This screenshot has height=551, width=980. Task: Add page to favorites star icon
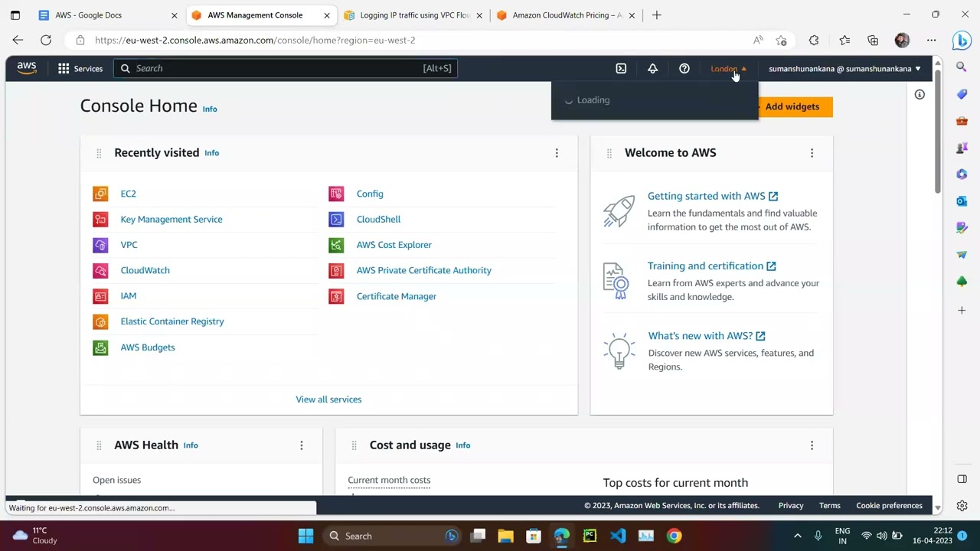coord(781,40)
